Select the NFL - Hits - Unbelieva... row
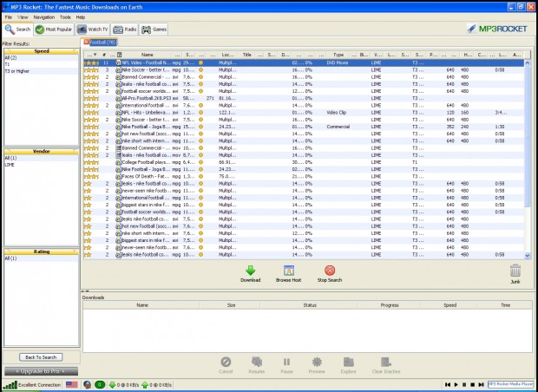The height and width of the screenshot is (392, 538). pos(304,113)
